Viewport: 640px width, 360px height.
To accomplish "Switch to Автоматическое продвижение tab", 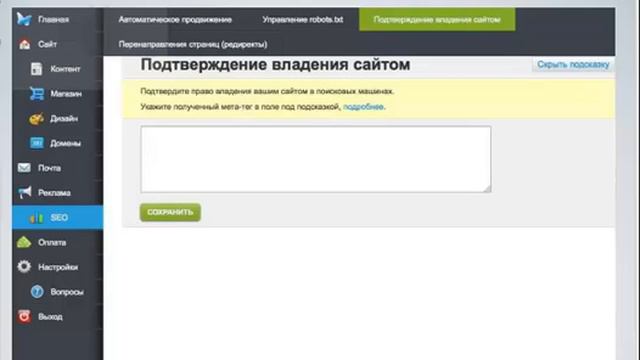I will pyautogui.click(x=175, y=20).
